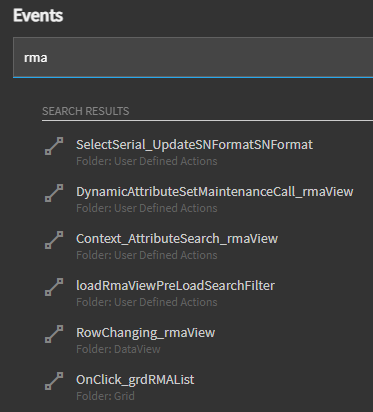Screen dimensions: 373x412
Task: Click Folder: User Defined Actions under SelectSerial_UpdateSNFormatSNFormat
Action: (147, 161)
